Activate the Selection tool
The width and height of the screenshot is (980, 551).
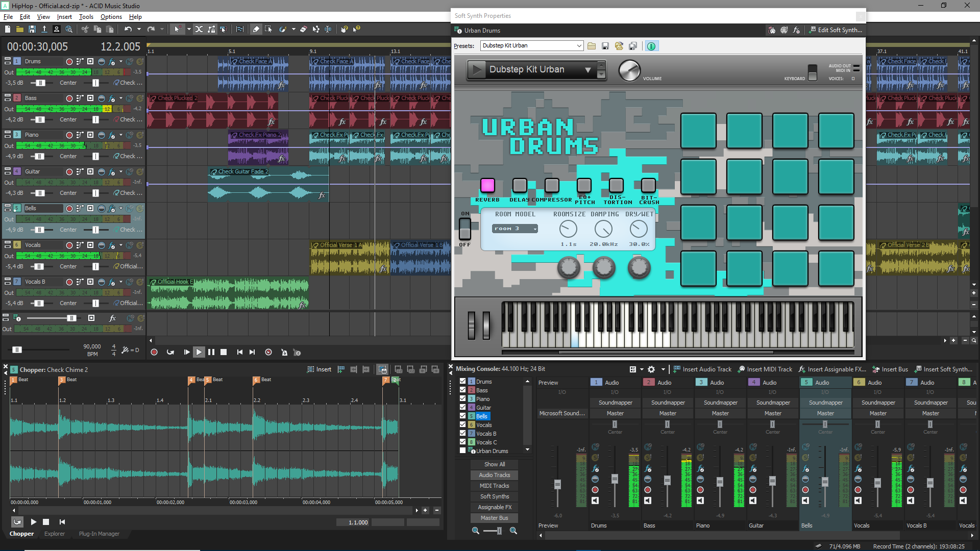pos(268,29)
